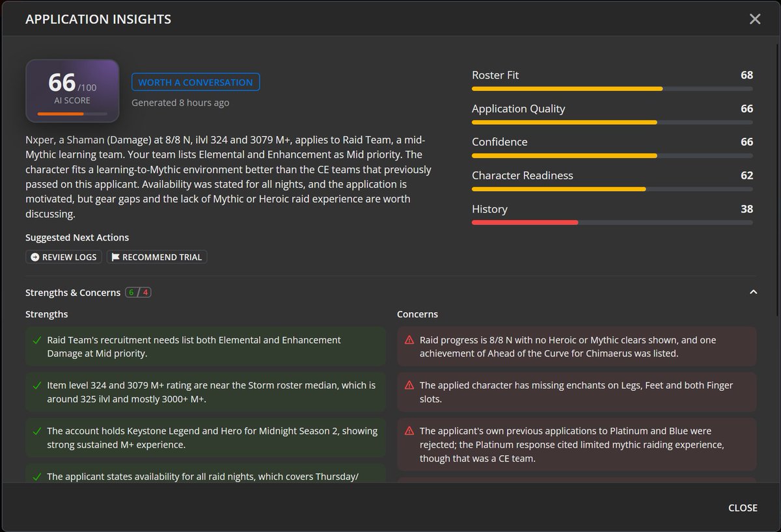781x532 pixels.
Task: Click the History score 38
Action: click(747, 209)
